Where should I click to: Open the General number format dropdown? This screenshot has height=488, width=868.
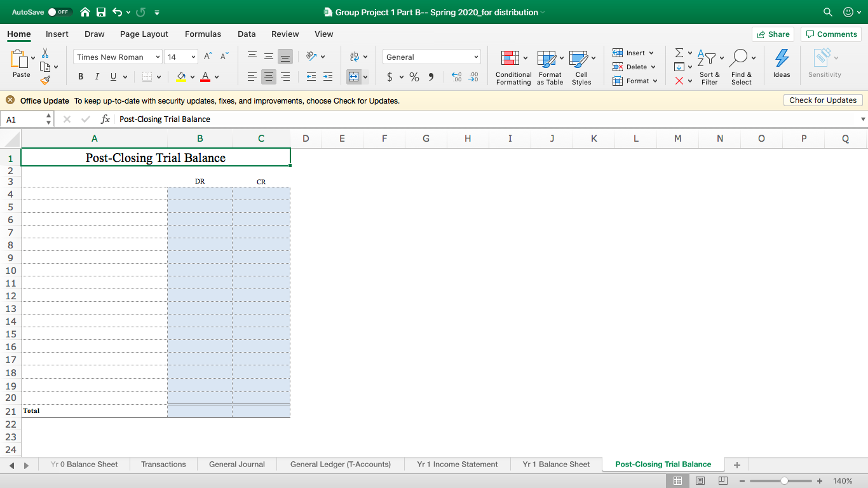[x=431, y=57]
